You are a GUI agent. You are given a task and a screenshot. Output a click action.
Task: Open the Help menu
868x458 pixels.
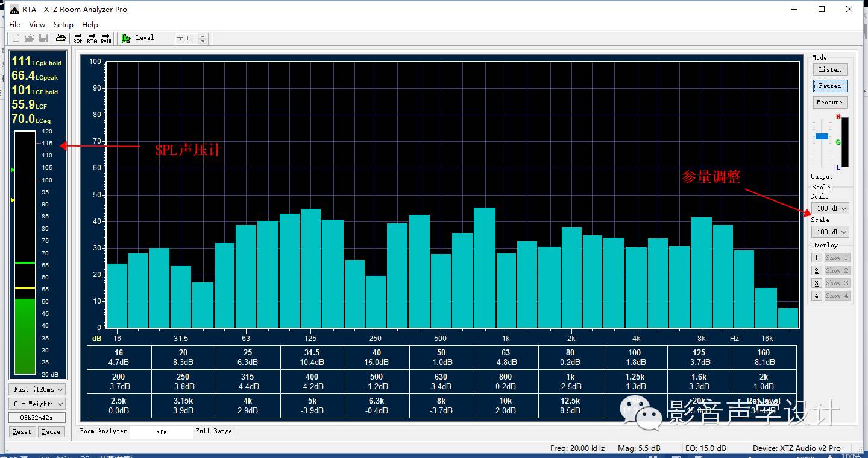[x=90, y=25]
